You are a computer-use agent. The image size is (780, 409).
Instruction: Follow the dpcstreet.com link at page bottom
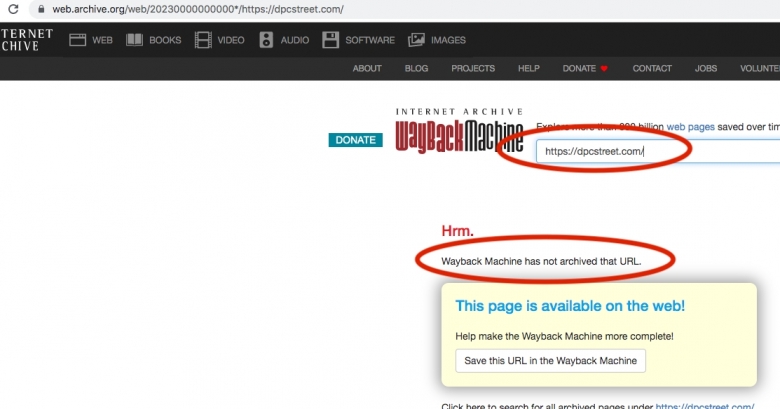coord(705,406)
